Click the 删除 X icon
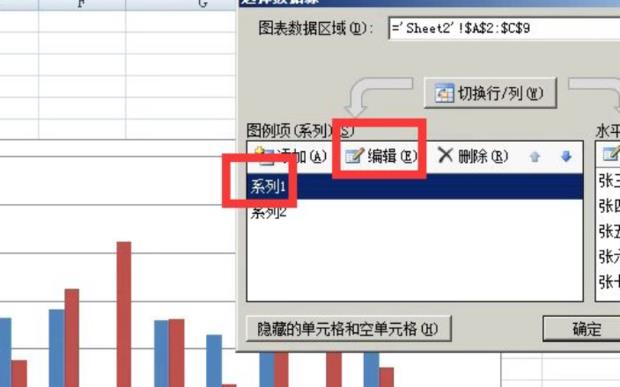620x387 pixels. coord(445,155)
